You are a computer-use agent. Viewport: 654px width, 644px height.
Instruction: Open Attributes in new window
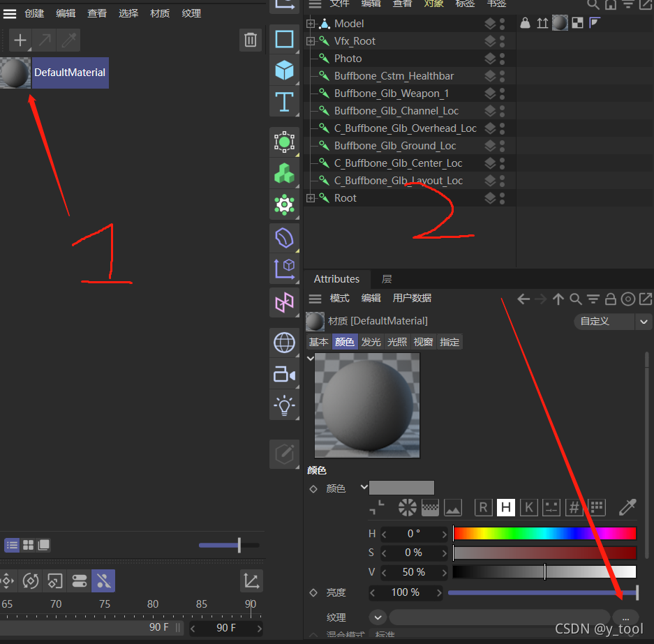click(646, 299)
